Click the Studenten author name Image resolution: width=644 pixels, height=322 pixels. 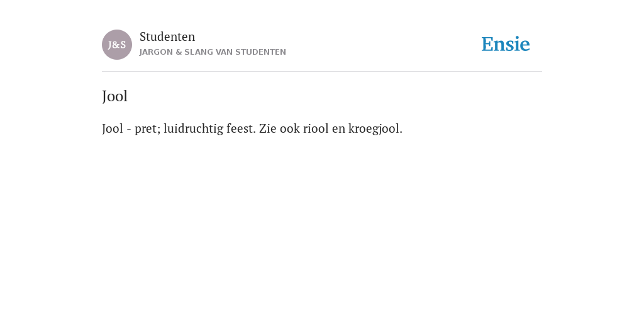click(167, 36)
